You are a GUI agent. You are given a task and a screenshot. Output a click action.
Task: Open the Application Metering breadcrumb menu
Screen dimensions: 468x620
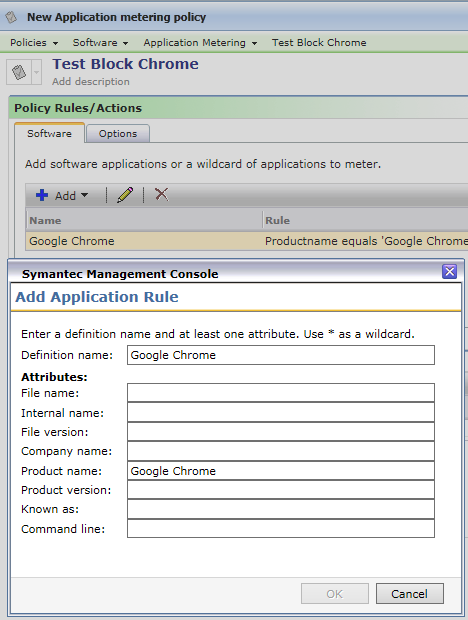[200, 43]
